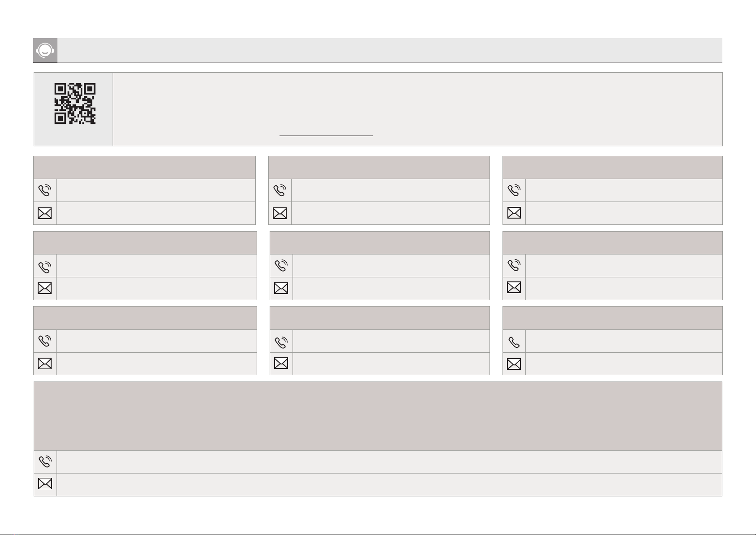This screenshot has height=535, width=756.
Task: Click envelope icon in top-right contact card
Action: click(514, 213)
